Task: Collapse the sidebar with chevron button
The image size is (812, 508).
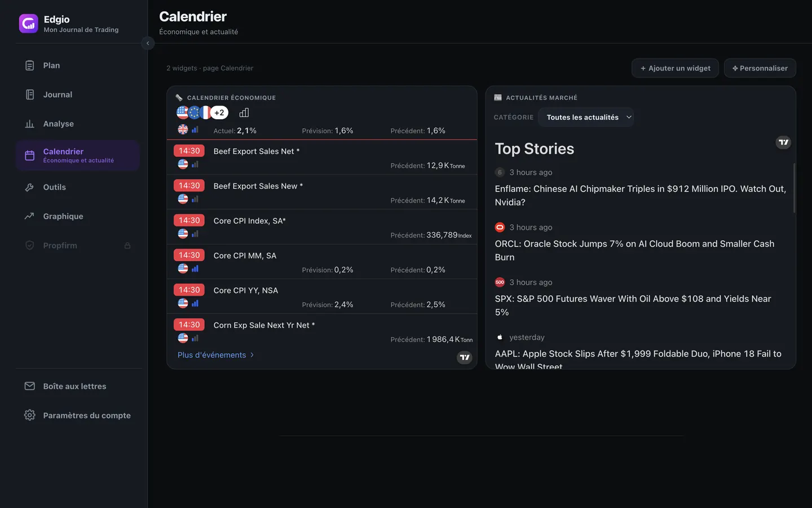Action: tap(148, 43)
